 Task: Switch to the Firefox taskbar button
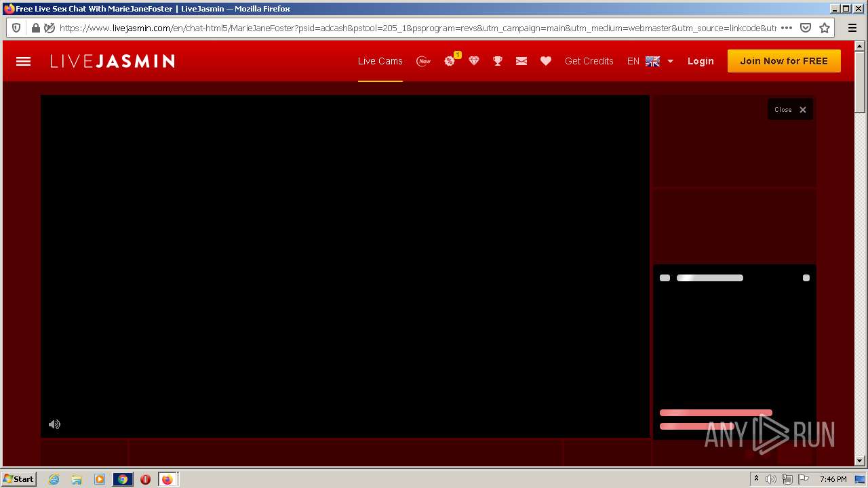pyautogui.click(x=167, y=479)
